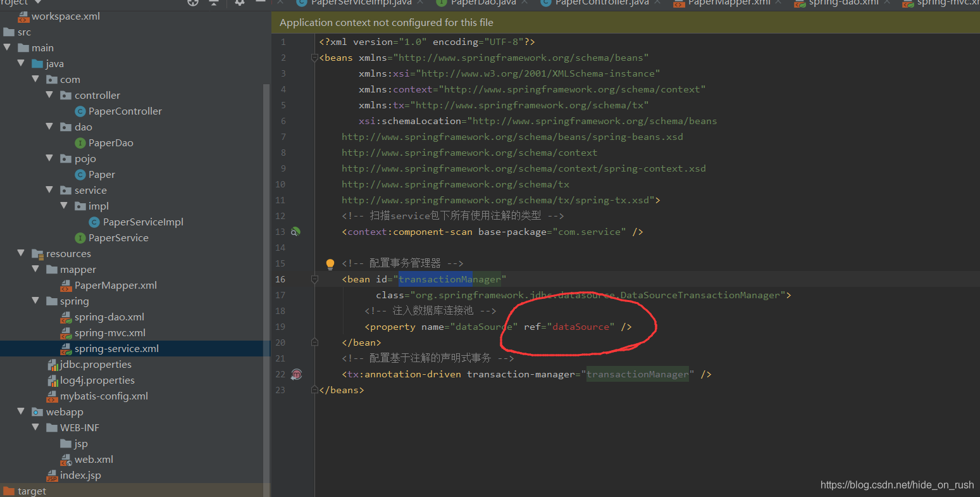Screen dimensions: 980x497
Task: Click the spring-service.xml file icon in tree
Action: pyautogui.click(x=66, y=349)
